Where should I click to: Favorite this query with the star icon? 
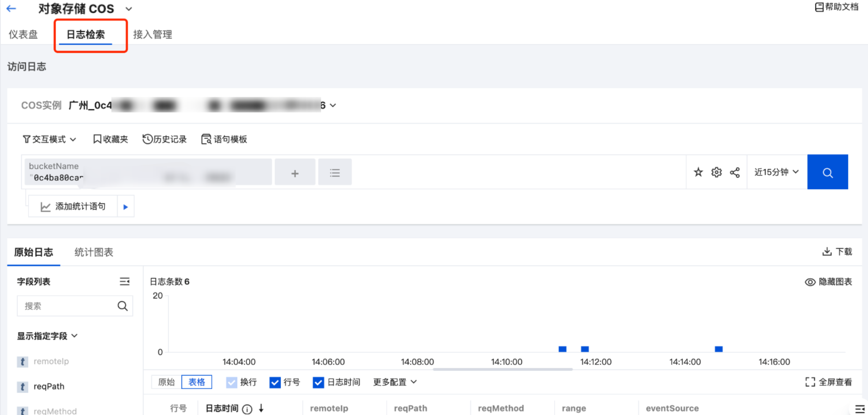point(698,172)
